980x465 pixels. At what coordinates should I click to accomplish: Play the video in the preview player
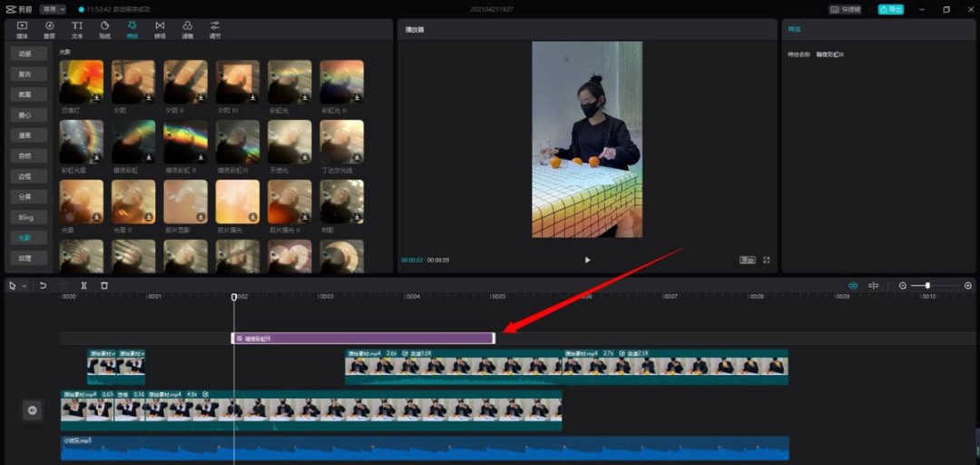(587, 260)
